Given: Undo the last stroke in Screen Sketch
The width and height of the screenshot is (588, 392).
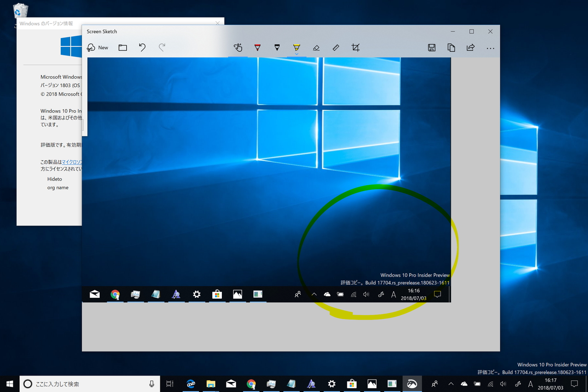Looking at the screenshot, I should pyautogui.click(x=142, y=47).
